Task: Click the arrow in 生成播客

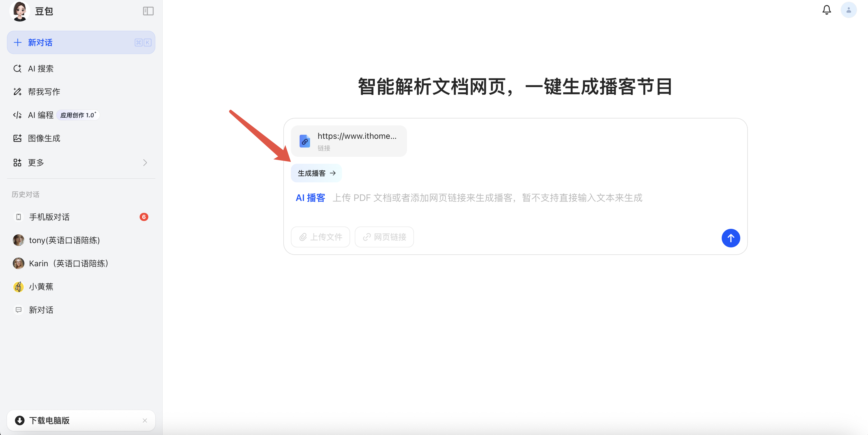Action: pyautogui.click(x=333, y=173)
